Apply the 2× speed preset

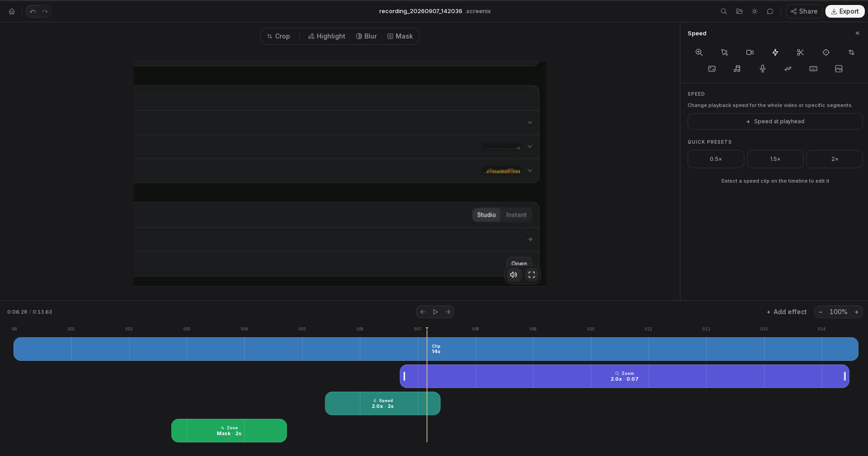(x=834, y=159)
